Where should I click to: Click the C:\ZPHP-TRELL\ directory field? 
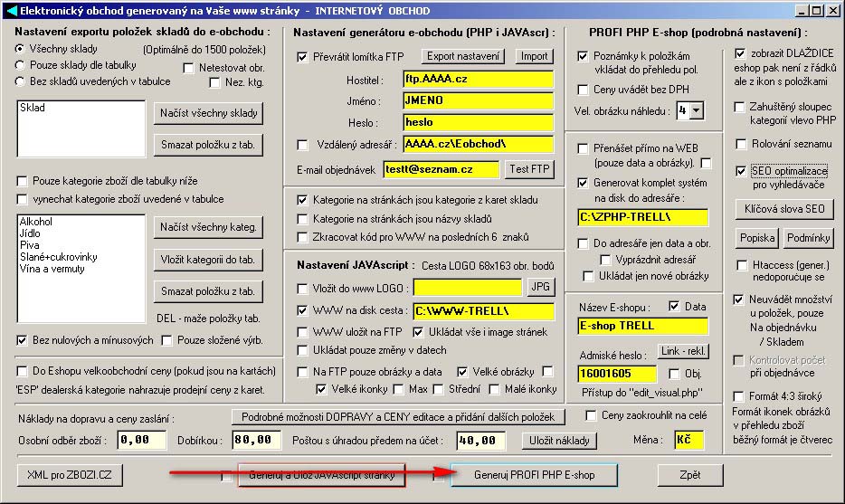642,217
